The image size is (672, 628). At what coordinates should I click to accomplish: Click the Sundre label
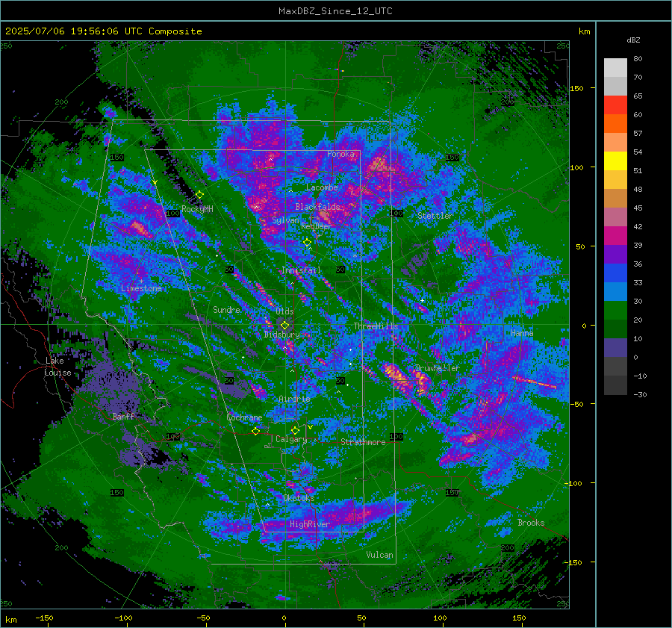[x=226, y=310]
